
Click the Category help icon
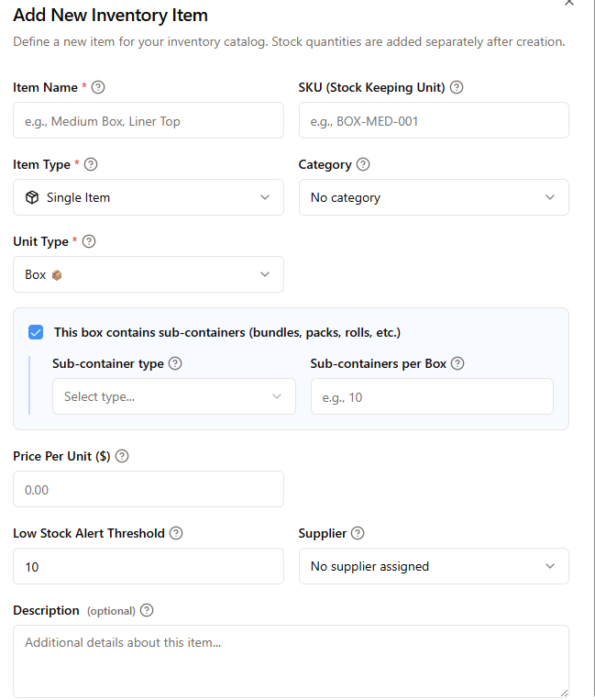coord(363,165)
